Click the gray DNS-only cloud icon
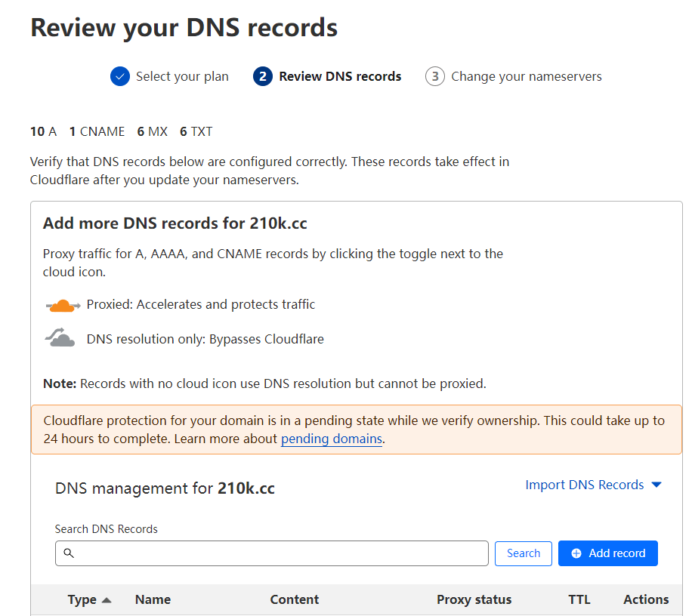The height and width of the screenshot is (616, 692). (x=60, y=339)
